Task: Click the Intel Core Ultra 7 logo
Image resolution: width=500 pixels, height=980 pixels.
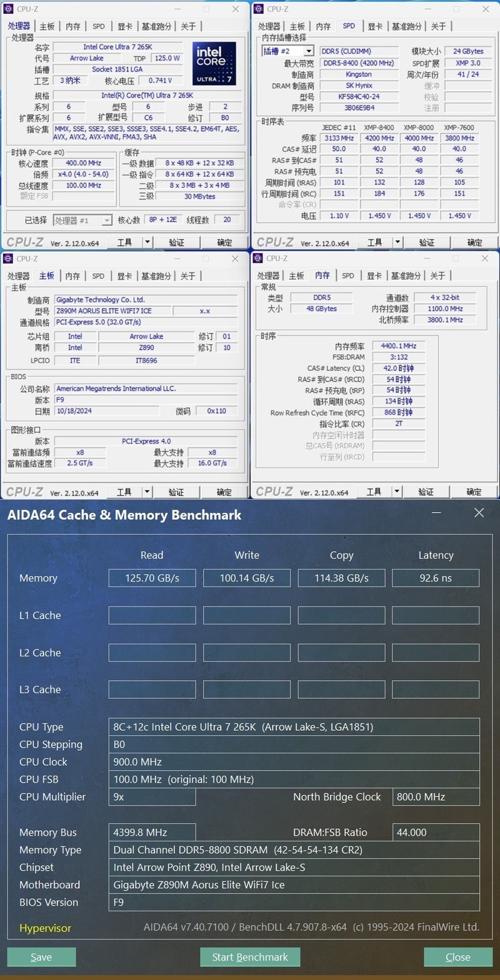Action: pos(214,63)
